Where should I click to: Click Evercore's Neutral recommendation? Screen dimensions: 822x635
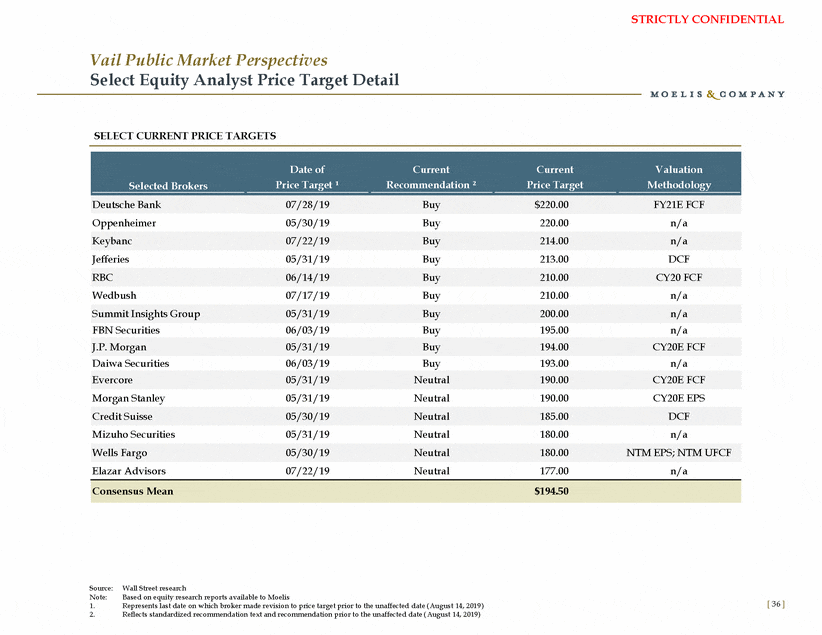pos(431,380)
